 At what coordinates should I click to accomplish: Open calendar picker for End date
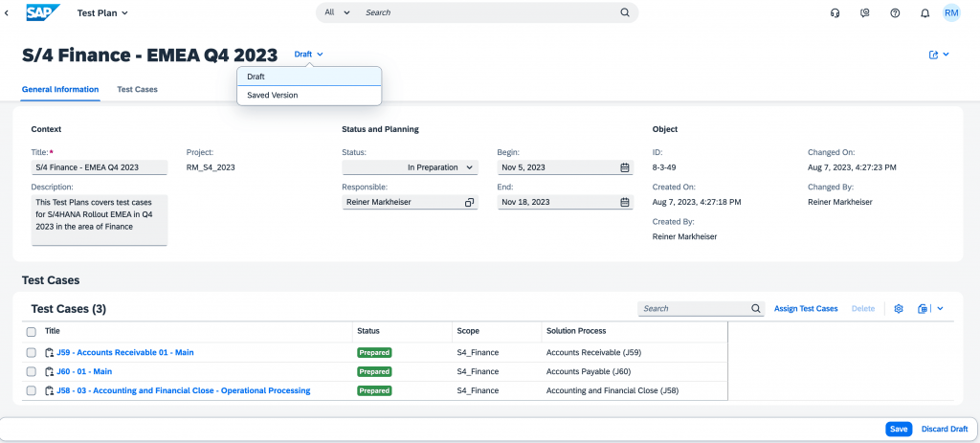[624, 202]
